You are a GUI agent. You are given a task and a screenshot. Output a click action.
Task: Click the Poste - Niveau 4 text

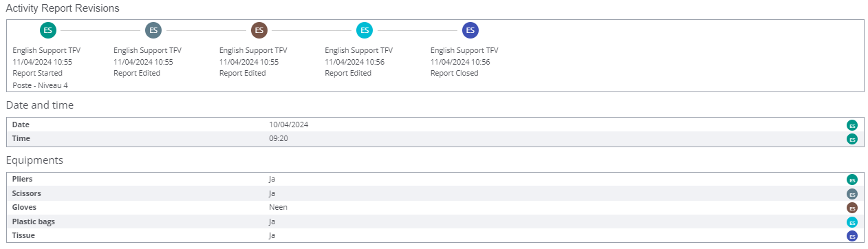[x=40, y=85]
